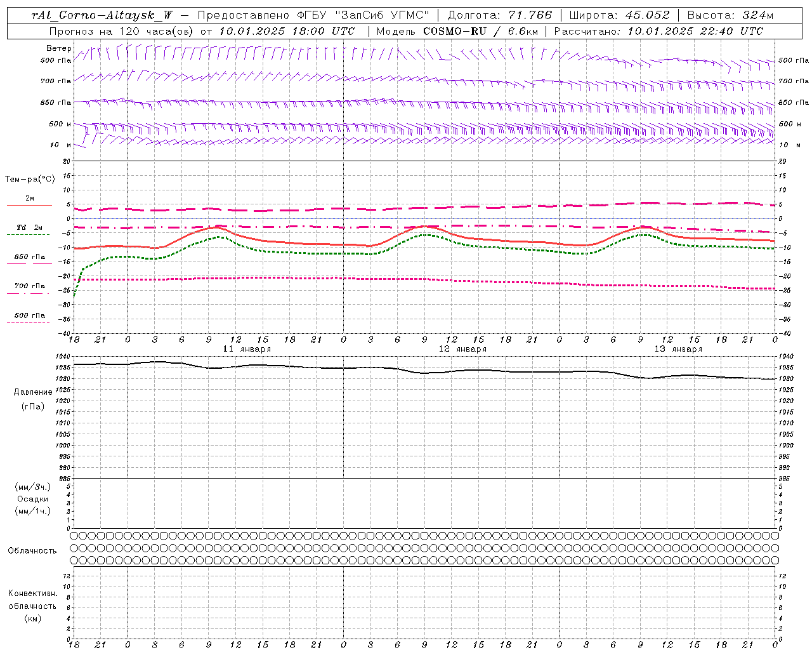Click the 1000 value on left pressure axis
812x650 pixels.
pos(63,446)
